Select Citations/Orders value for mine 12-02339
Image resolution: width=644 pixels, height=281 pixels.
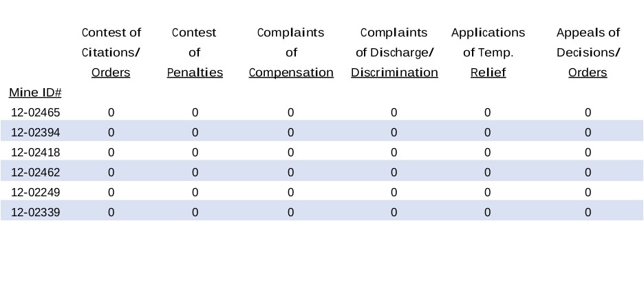point(111,212)
